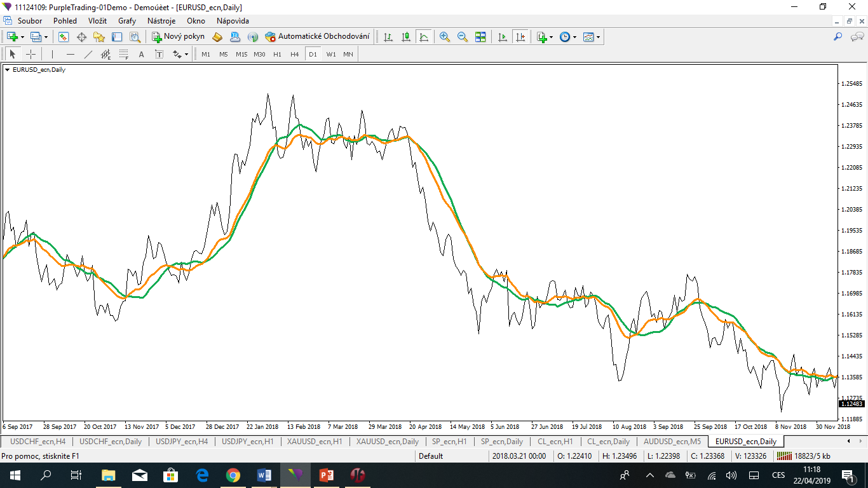
Task: Open a Nový pokyn order window
Action: tap(178, 36)
